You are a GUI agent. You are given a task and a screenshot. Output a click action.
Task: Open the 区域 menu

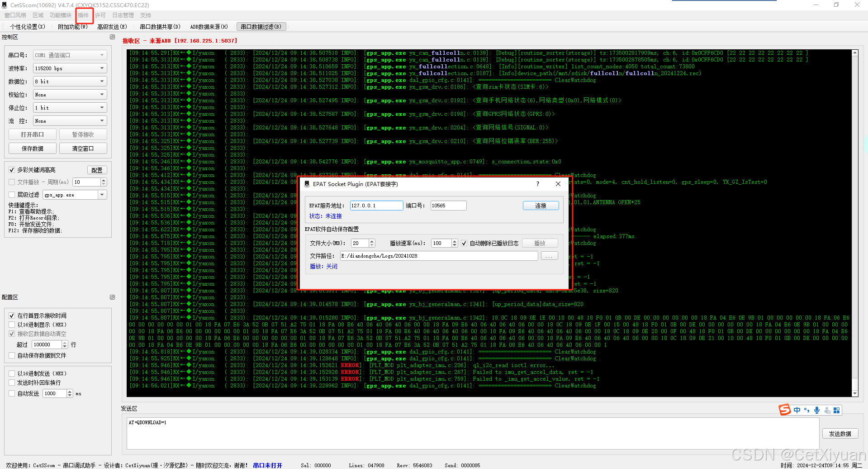click(x=38, y=15)
